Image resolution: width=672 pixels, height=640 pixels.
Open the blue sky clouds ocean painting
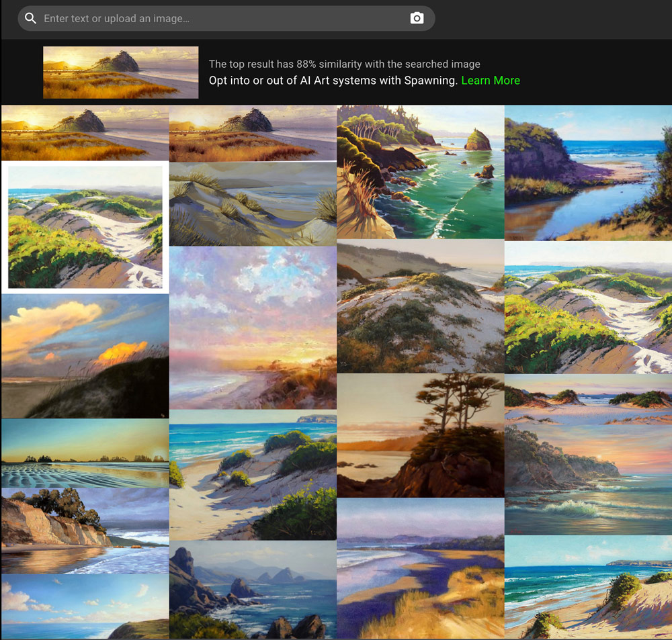[x=85, y=606]
